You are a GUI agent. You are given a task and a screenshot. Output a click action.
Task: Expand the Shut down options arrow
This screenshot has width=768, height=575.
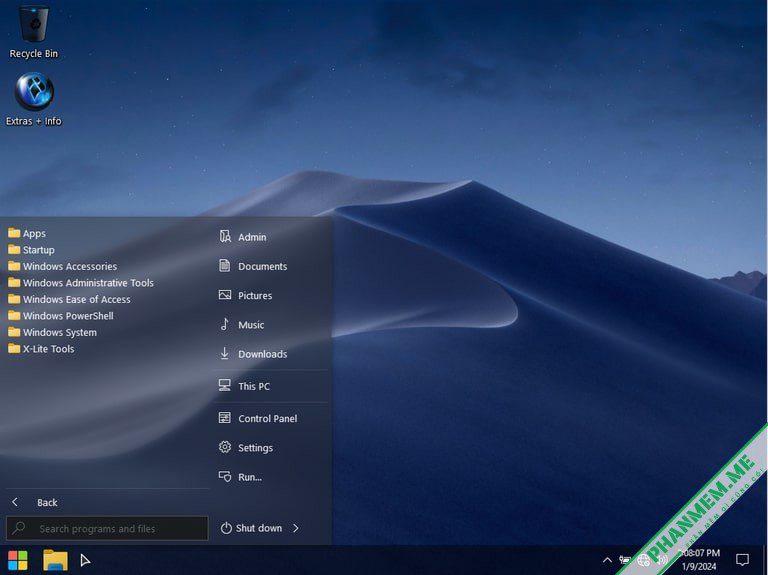295,528
